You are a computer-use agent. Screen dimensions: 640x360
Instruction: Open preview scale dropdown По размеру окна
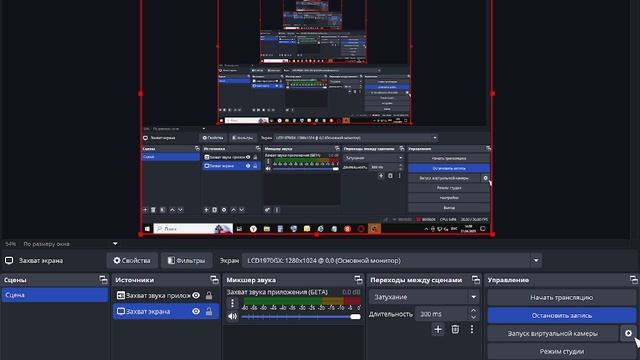tap(115, 244)
